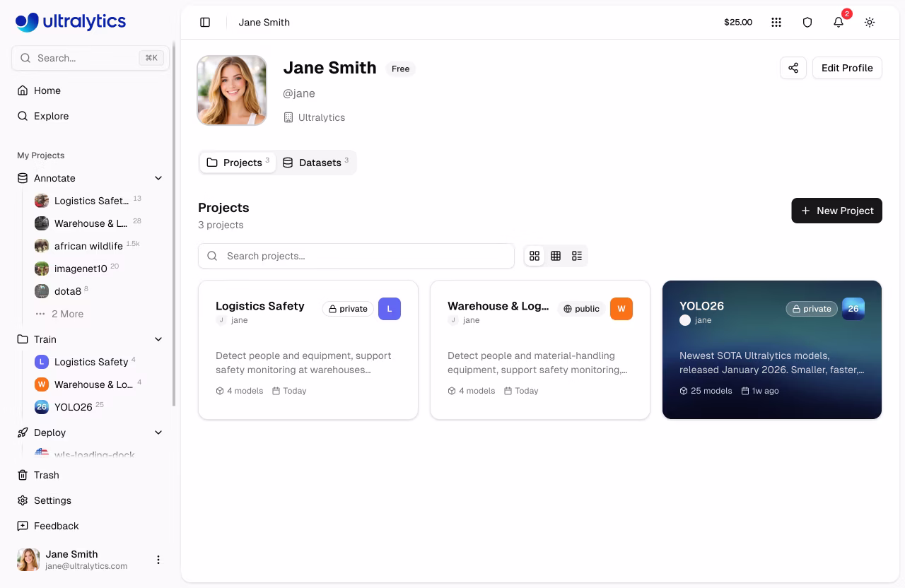Click the 26 project icon on YOLO26 card
Image resolution: width=905 pixels, height=588 pixels.
[x=853, y=309]
